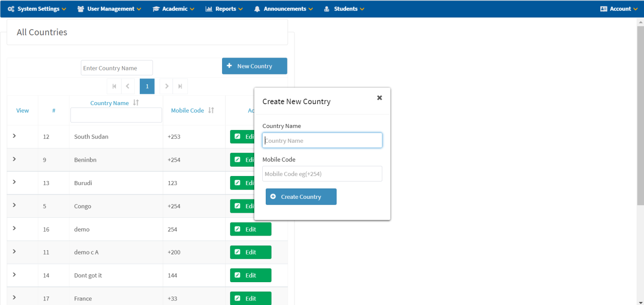Viewport: 644px width, 305px height.
Task: Click the Enter Country Name search box
Action: tap(117, 68)
